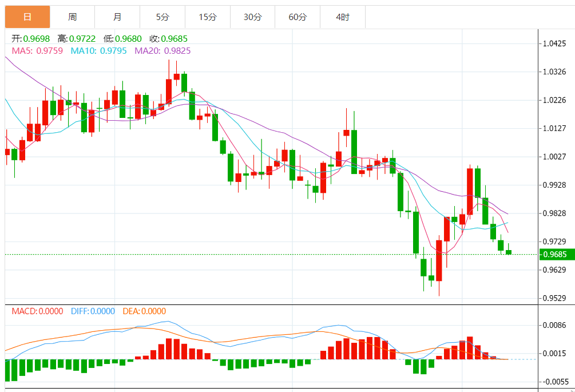Screen dimensions: 575x392
Task: Click the 0.0015 MACD axis label
Action: pos(554,354)
